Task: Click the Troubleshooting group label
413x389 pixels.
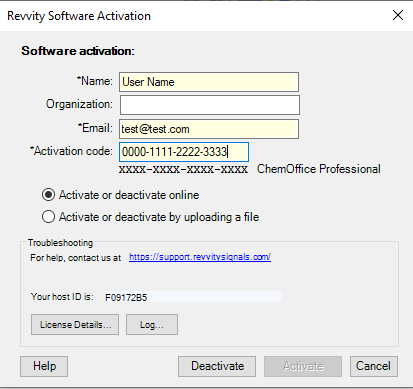Action: coord(60,243)
